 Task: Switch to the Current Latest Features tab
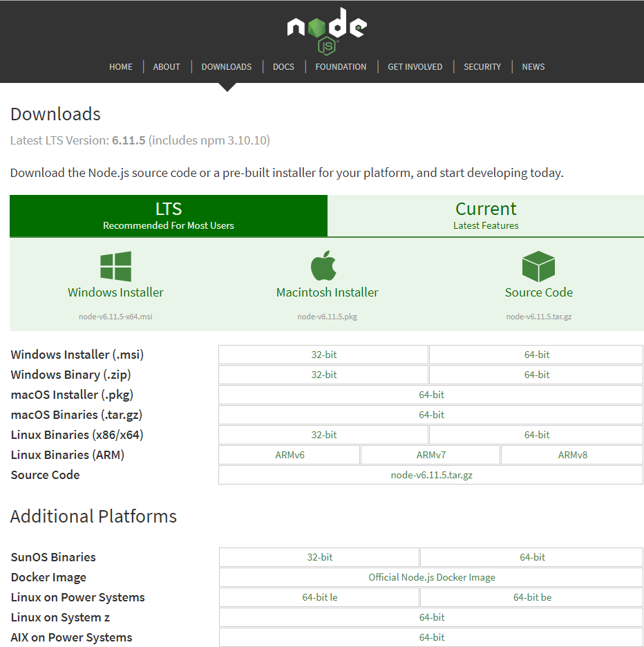[486, 216]
